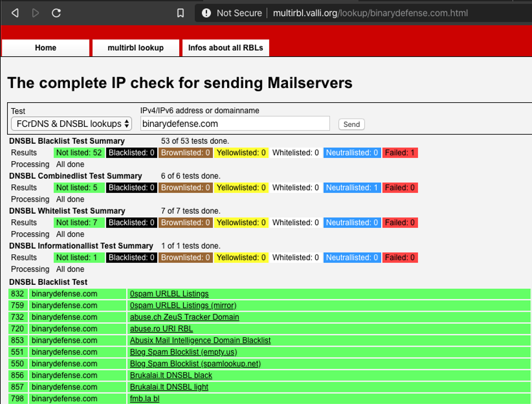Click row number 732 cell
The width and height of the screenshot is (532, 404).
tap(17, 317)
